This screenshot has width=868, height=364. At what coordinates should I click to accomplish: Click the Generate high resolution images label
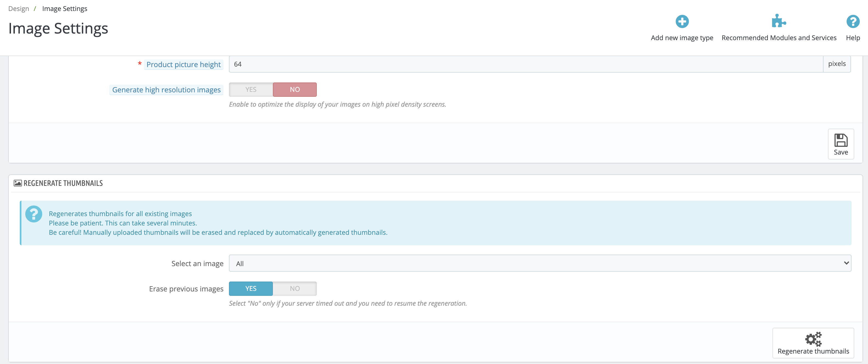(166, 90)
